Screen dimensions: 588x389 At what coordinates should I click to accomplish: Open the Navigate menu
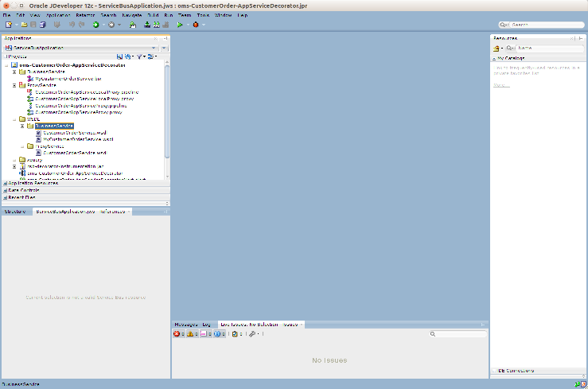point(132,15)
